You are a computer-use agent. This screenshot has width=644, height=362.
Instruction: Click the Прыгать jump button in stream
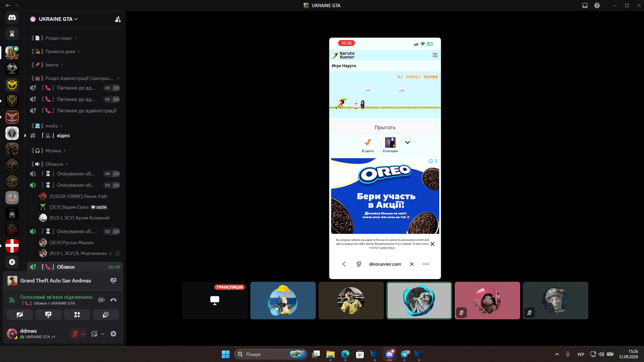pyautogui.click(x=385, y=127)
